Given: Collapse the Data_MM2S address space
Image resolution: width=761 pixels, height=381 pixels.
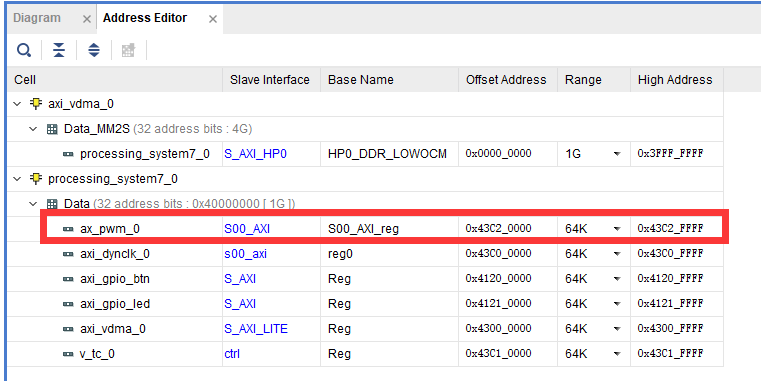Looking at the screenshot, I should tap(33, 129).
